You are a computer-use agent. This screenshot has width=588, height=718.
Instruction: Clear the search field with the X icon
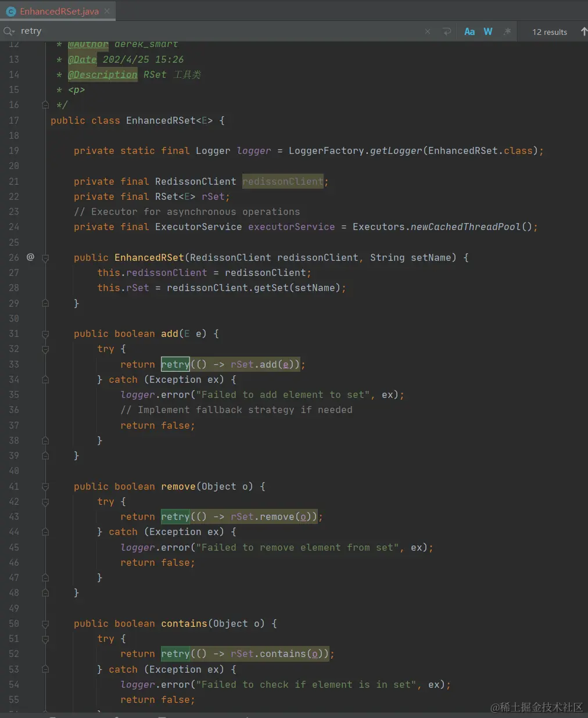[428, 31]
